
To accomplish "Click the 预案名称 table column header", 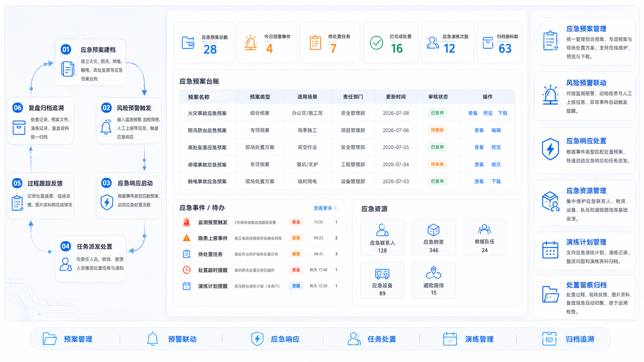I will click(x=199, y=97).
